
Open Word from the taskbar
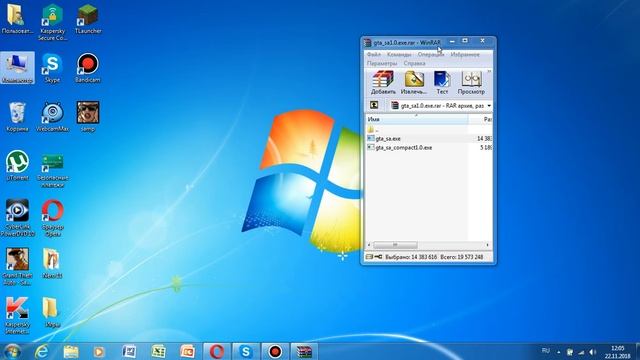129,351
